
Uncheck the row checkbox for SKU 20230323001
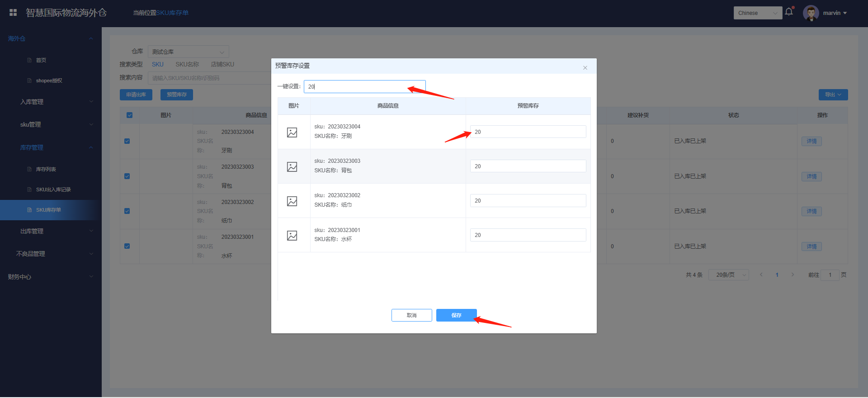pos(127,246)
